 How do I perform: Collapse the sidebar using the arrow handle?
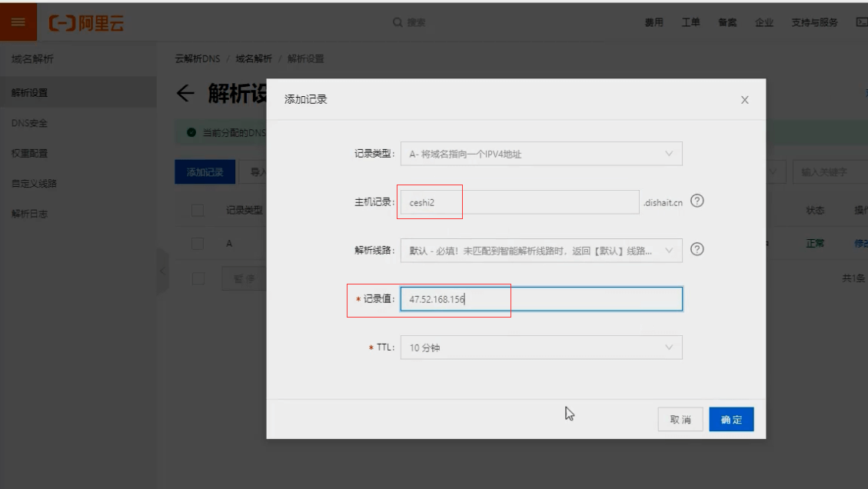[163, 271]
